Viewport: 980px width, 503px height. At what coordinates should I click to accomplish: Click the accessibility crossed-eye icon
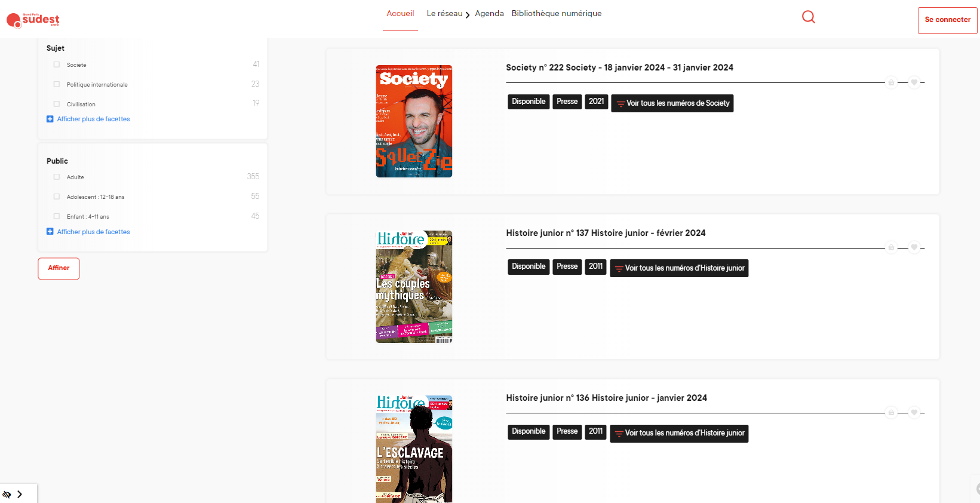(x=7, y=494)
